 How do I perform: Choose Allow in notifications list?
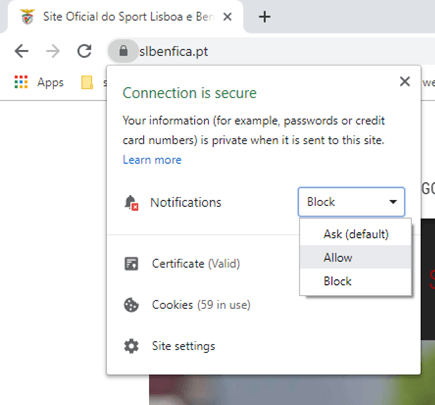(x=356, y=257)
